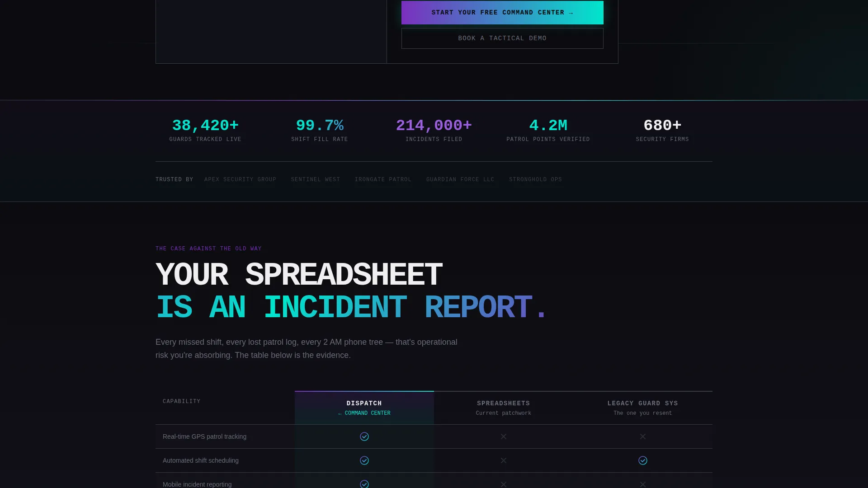
Task: Click the checkmark for Dispatch GPS patrol tracking
Action: 364,436
